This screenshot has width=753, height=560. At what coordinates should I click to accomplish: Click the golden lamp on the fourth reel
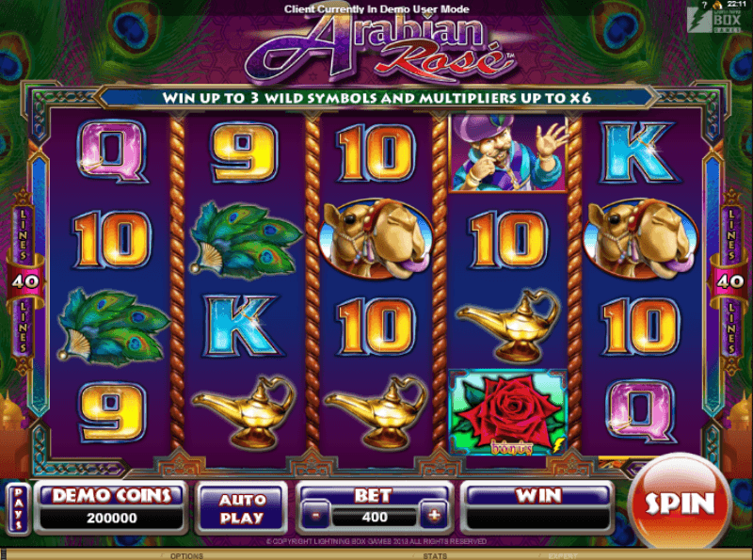pos(508,326)
